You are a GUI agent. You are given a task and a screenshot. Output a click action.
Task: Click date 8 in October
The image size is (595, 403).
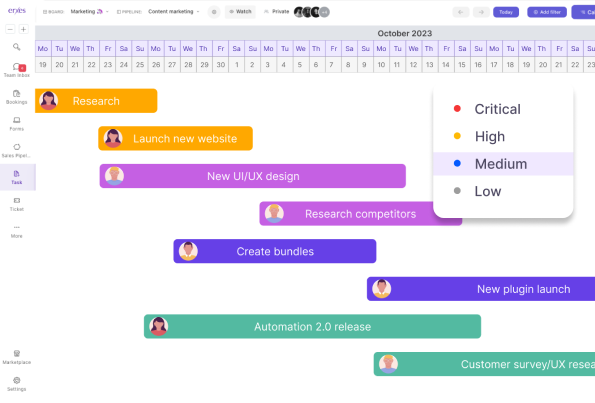click(x=348, y=65)
